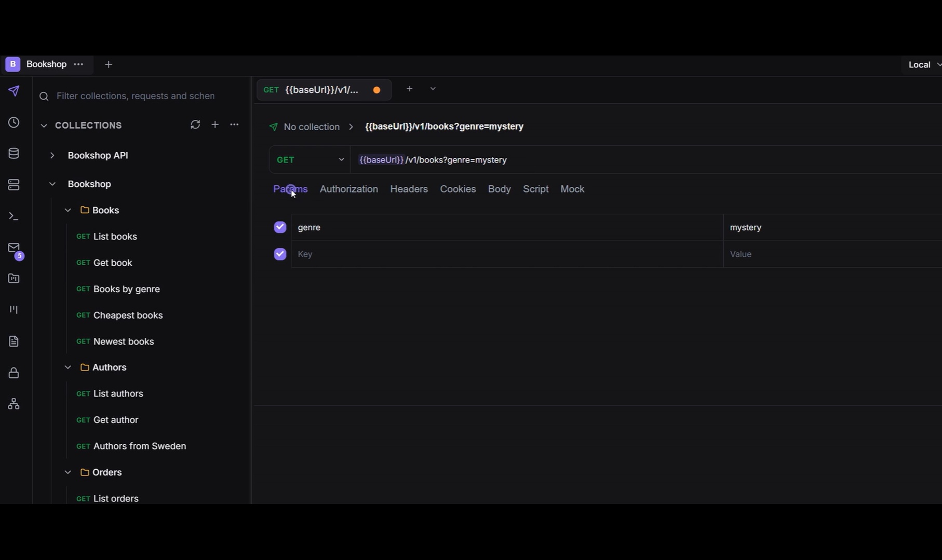Open the database icon in left sidebar
This screenshot has width=942, height=560.
point(14,154)
